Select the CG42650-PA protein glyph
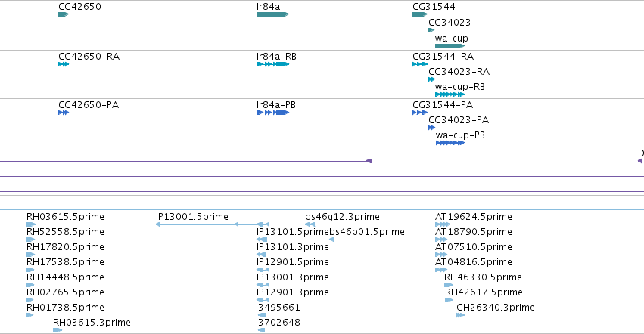The height and width of the screenshot is (334, 644). pos(64,113)
